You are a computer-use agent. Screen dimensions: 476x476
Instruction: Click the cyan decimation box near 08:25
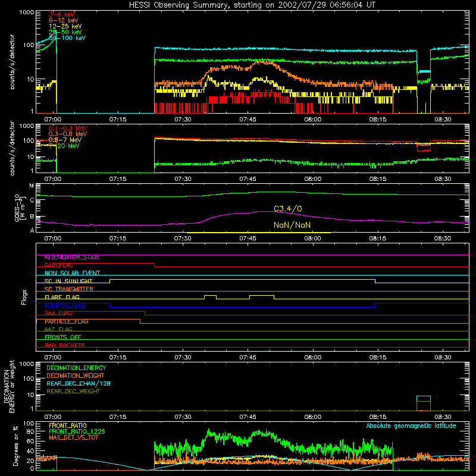(x=424, y=399)
